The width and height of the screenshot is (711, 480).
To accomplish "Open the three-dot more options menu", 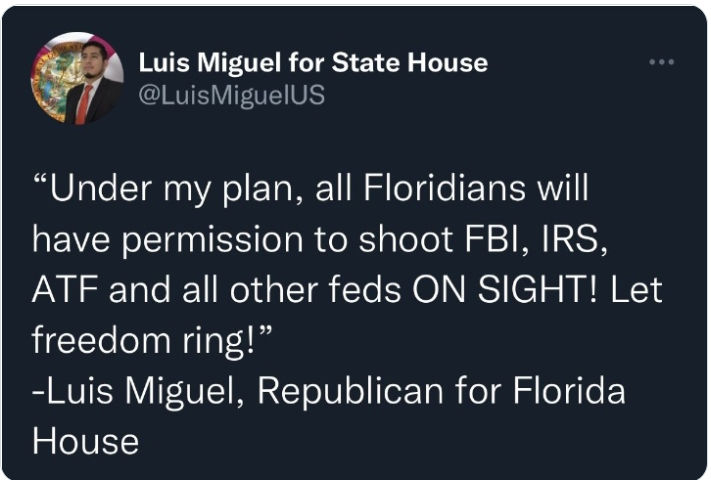I will click(x=661, y=62).
